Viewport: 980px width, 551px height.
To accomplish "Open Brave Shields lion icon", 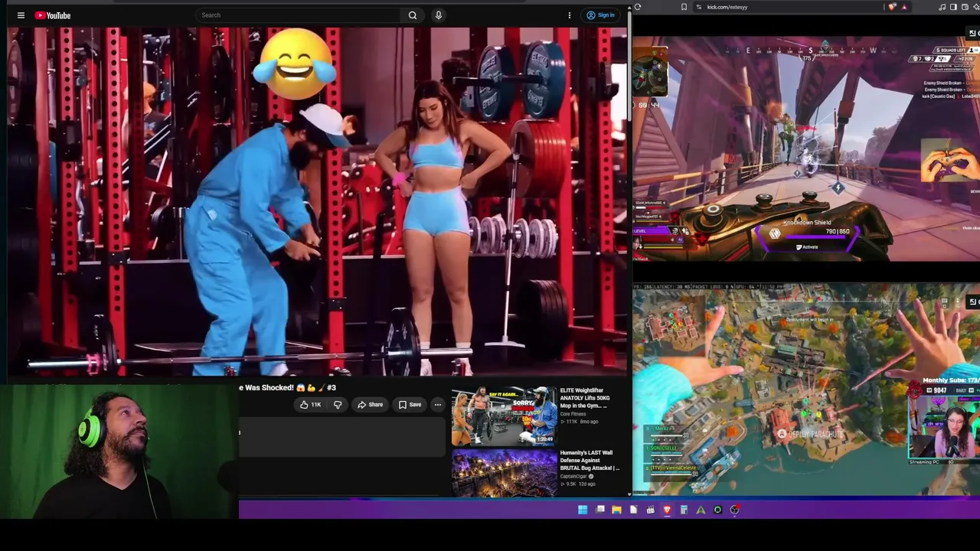I will [x=892, y=7].
